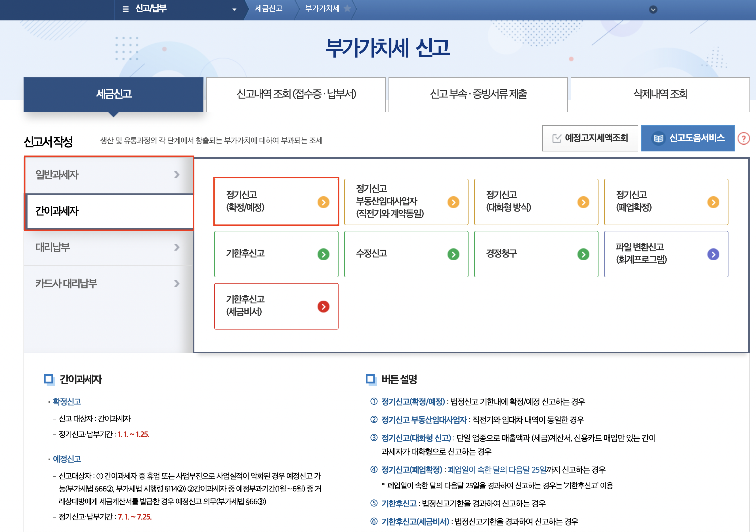The image size is (756, 532).
Task: Click the purple arrow on 파일 변환신고
Action: 713,254
